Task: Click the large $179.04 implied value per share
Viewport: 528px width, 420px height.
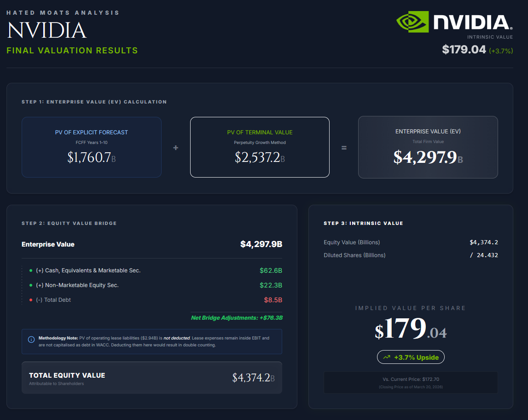Action: (x=411, y=328)
